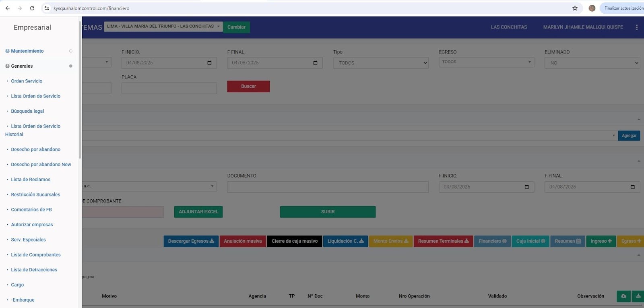
Task: Click the PLACA text input field
Action: tap(169, 88)
